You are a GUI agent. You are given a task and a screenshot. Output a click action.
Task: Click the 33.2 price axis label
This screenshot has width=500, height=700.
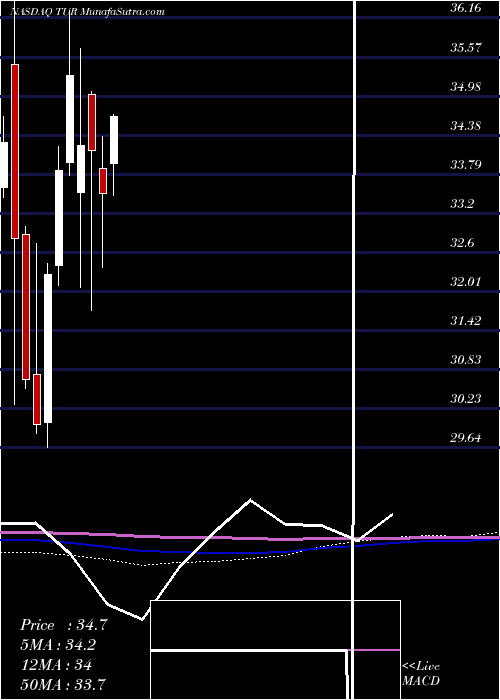462,204
